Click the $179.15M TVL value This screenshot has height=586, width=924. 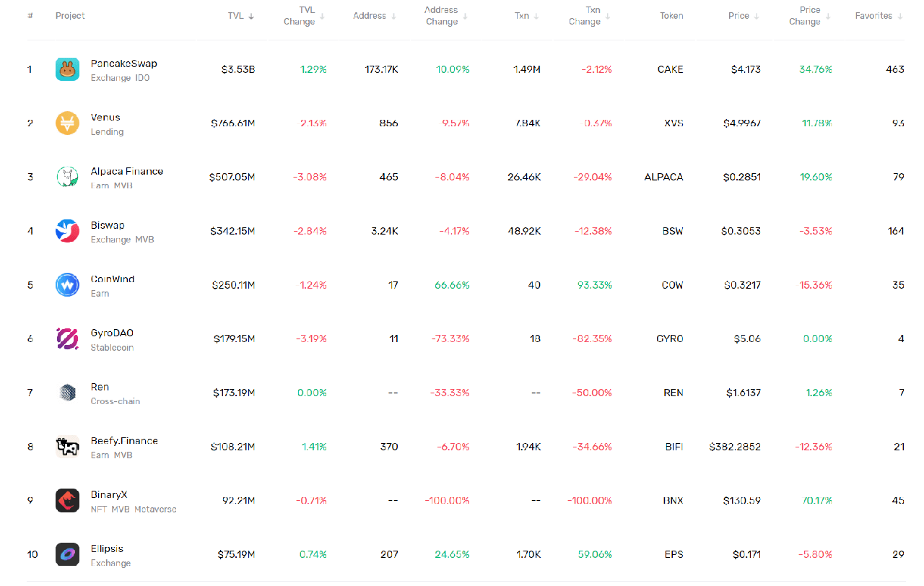click(x=234, y=338)
